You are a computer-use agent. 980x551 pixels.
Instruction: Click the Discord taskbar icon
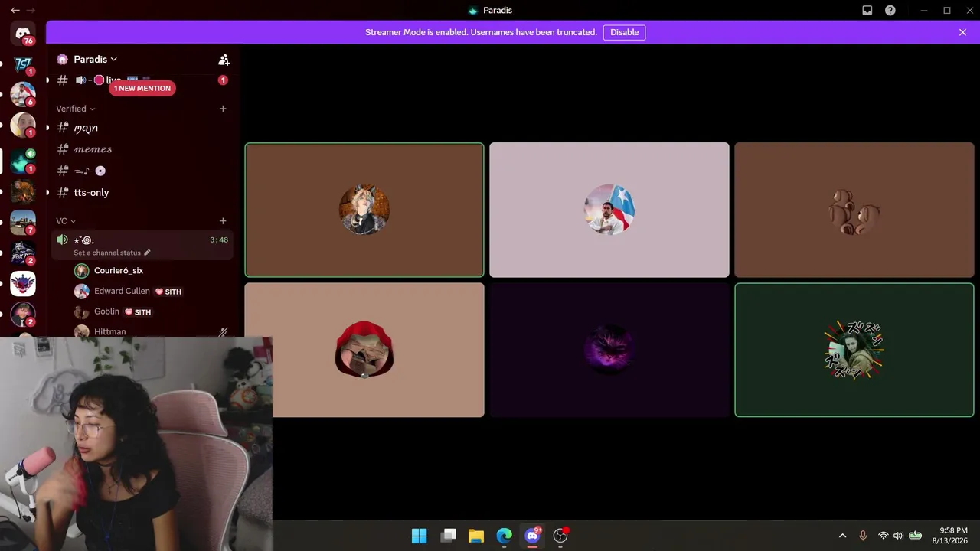click(532, 536)
